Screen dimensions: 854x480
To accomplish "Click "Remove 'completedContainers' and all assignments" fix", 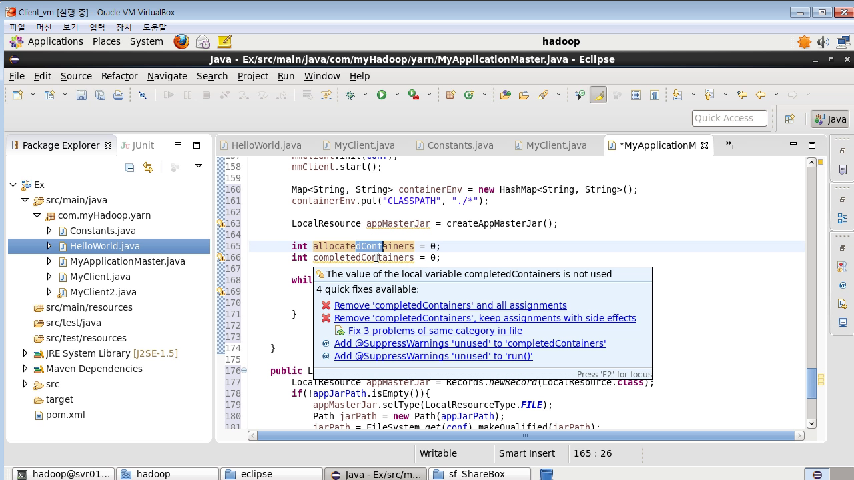I will click(450, 305).
